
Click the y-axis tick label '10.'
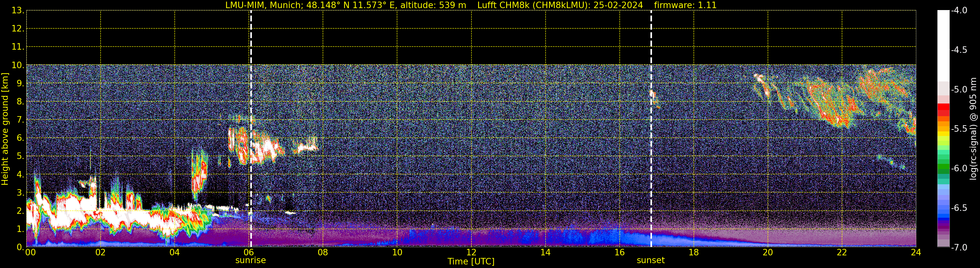18,65
